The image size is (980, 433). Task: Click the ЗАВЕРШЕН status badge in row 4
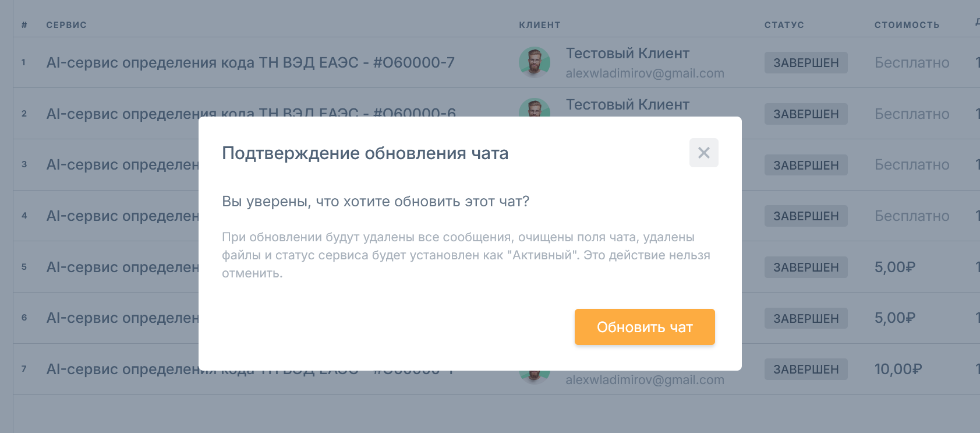805,216
